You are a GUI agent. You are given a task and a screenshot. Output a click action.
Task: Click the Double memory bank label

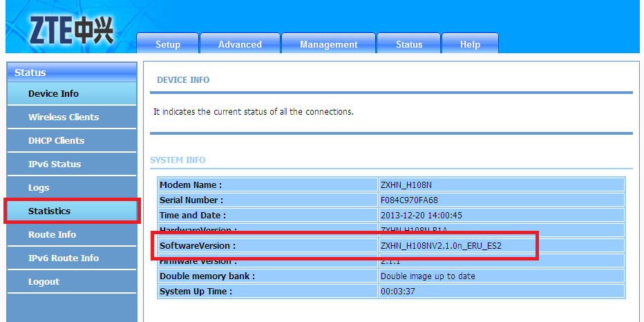pyautogui.click(x=207, y=276)
